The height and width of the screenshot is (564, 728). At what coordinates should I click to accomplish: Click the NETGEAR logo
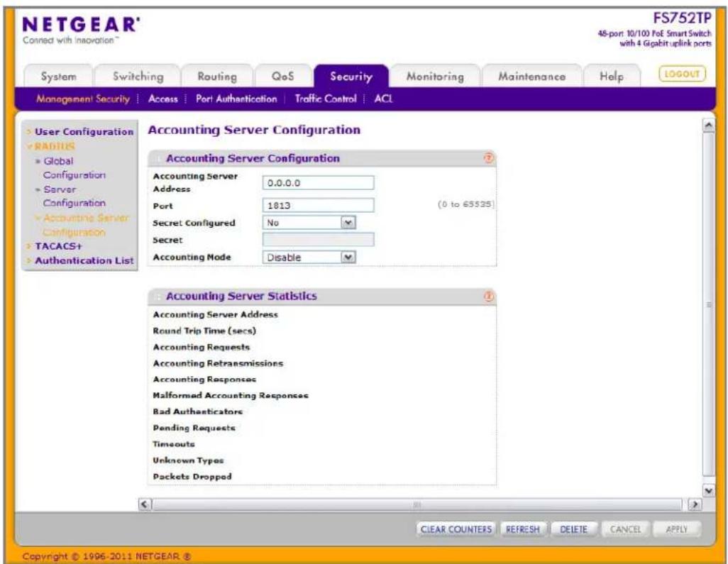pos(81,25)
